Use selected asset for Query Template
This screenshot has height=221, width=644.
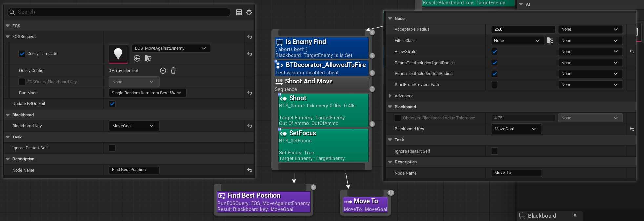[137, 58]
